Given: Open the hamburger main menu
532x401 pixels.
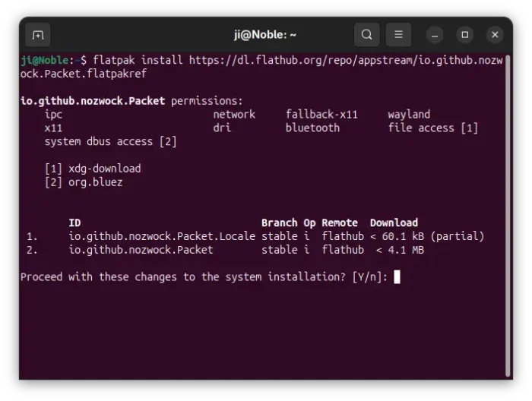Looking at the screenshot, I should pyautogui.click(x=398, y=35).
